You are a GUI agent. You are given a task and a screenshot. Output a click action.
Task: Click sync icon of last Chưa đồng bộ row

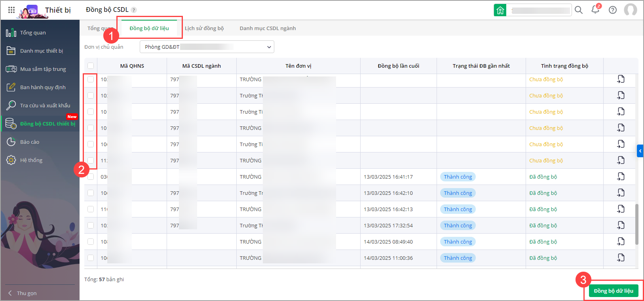point(621,160)
